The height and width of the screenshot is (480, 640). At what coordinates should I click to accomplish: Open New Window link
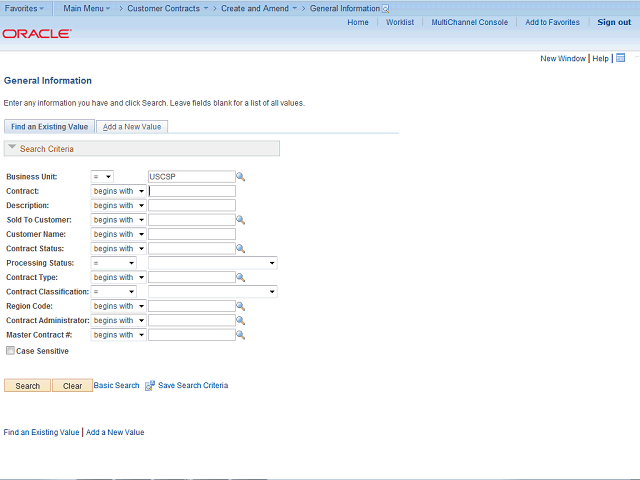563,58
